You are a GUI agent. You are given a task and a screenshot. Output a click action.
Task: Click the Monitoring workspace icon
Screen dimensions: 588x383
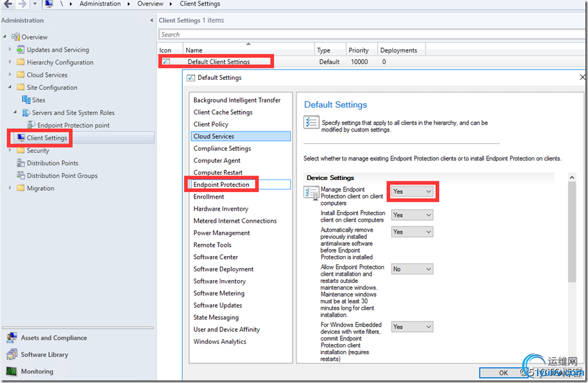pyautogui.click(x=12, y=371)
